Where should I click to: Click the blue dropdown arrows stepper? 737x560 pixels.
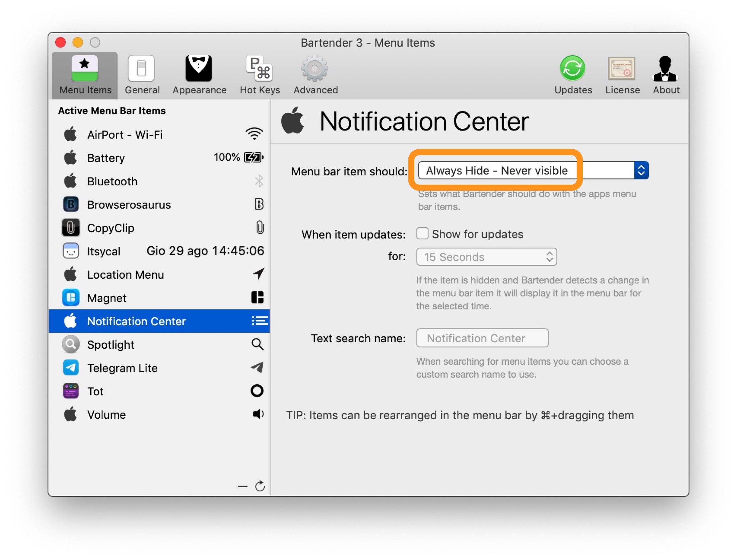[x=641, y=171]
